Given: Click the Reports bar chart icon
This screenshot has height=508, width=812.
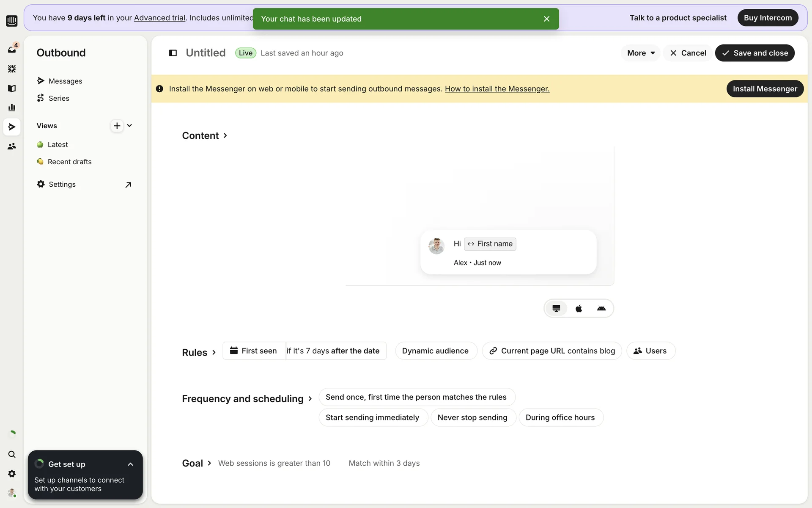Looking at the screenshot, I should click(12, 108).
